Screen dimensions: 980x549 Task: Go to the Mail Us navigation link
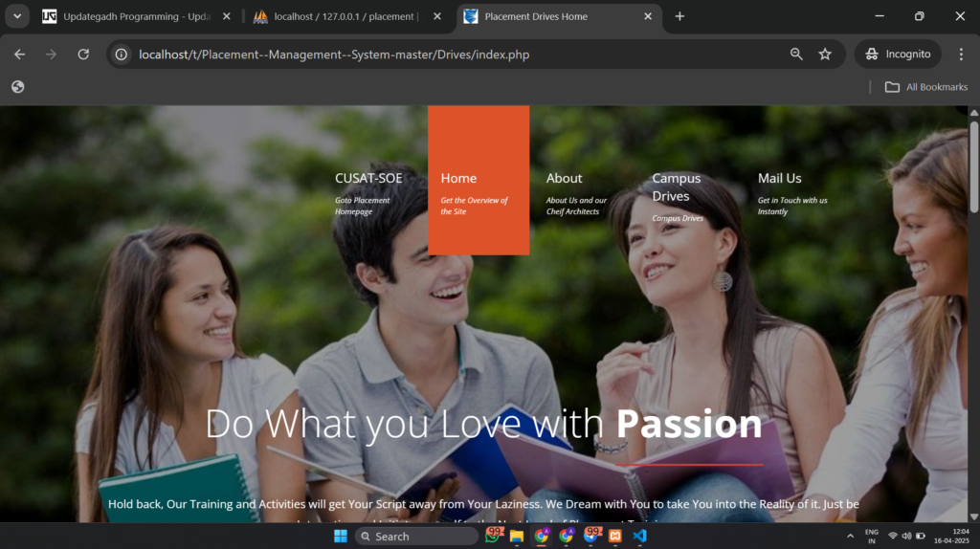[780, 179]
